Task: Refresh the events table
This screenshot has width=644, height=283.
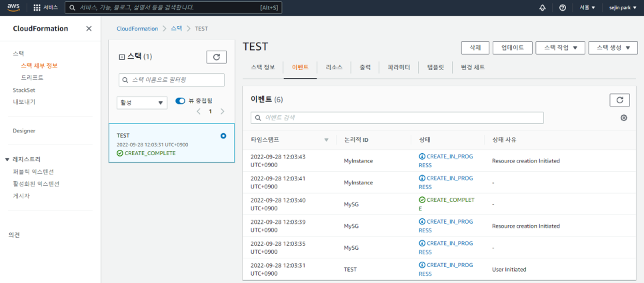Action: (620, 100)
